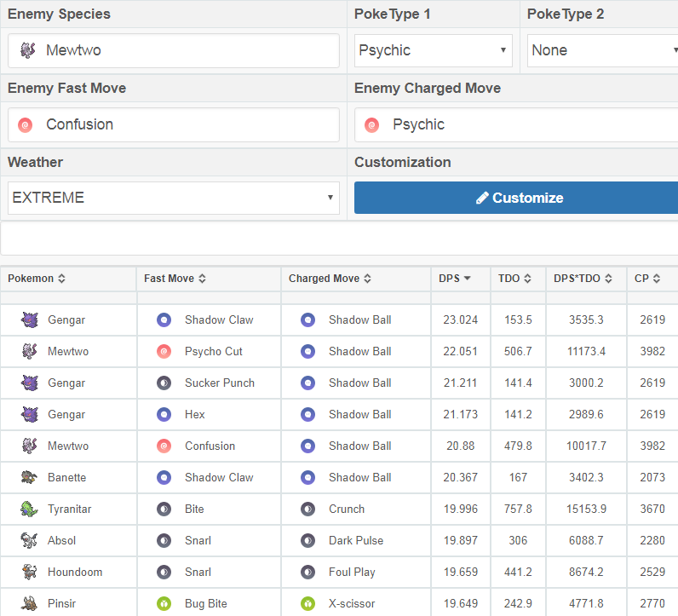Click the TDO value 441.2
The width and height of the screenshot is (678, 616).
point(518,573)
